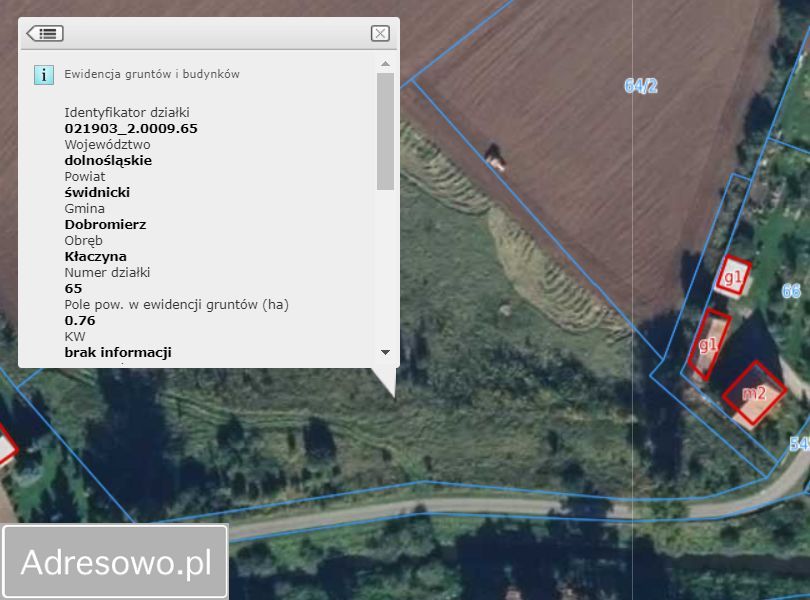This screenshot has height=600, width=810.
Task: Click the Ewidencja gruntów i budynków heading
Action: 152,74
